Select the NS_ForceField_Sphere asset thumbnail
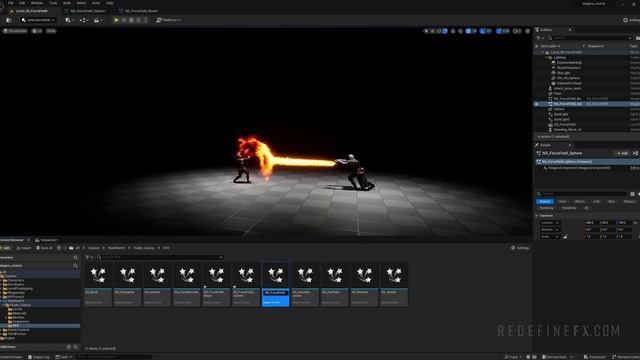 pyautogui.click(x=246, y=284)
